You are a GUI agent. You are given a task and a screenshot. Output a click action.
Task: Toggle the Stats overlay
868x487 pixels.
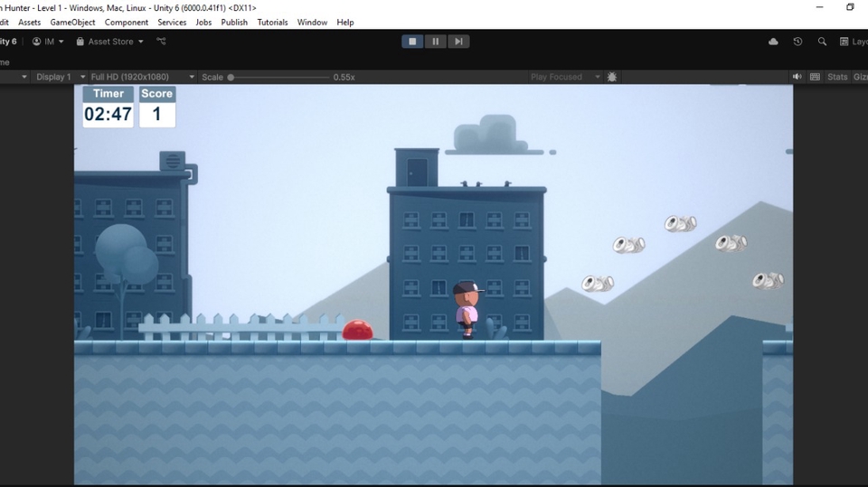click(837, 77)
